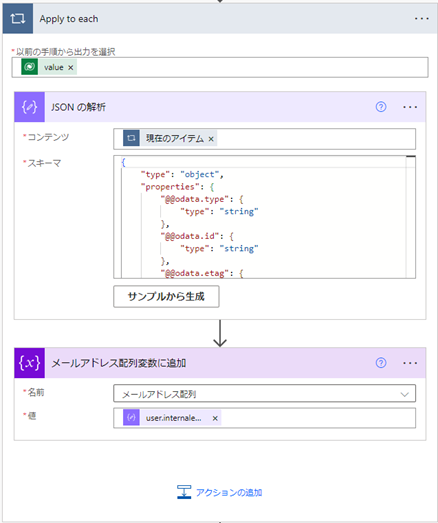
Task: Click the JSON の解析 action icon
Action: point(29,107)
